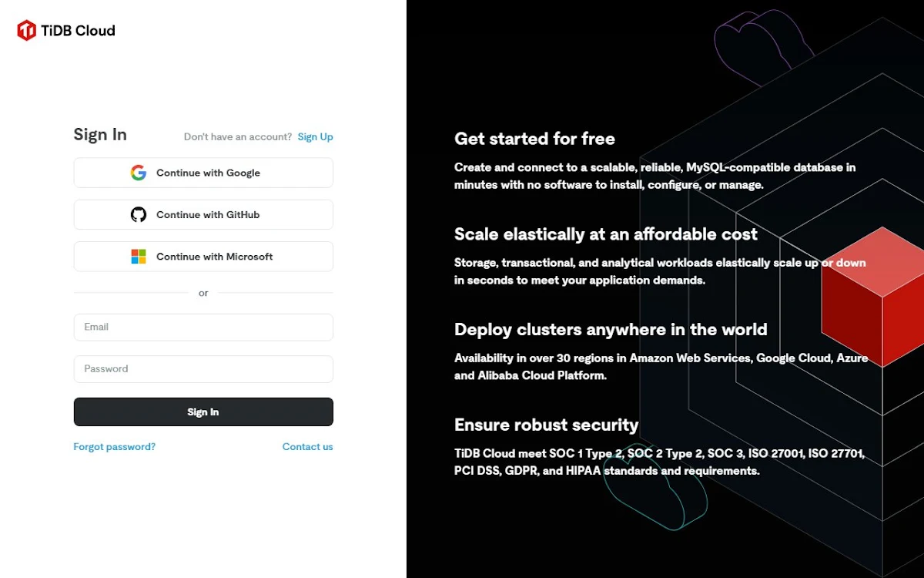Image resolution: width=924 pixels, height=578 pixels.
Task: Focus the Email input field
Action: pyautogui.click(x=203, y=327)
